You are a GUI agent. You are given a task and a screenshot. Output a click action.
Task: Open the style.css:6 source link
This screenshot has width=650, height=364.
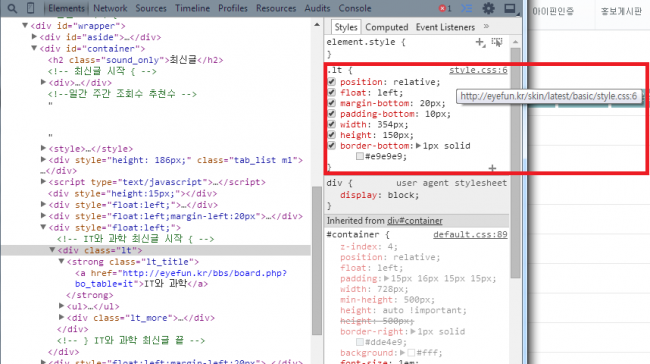coord(478,70)
